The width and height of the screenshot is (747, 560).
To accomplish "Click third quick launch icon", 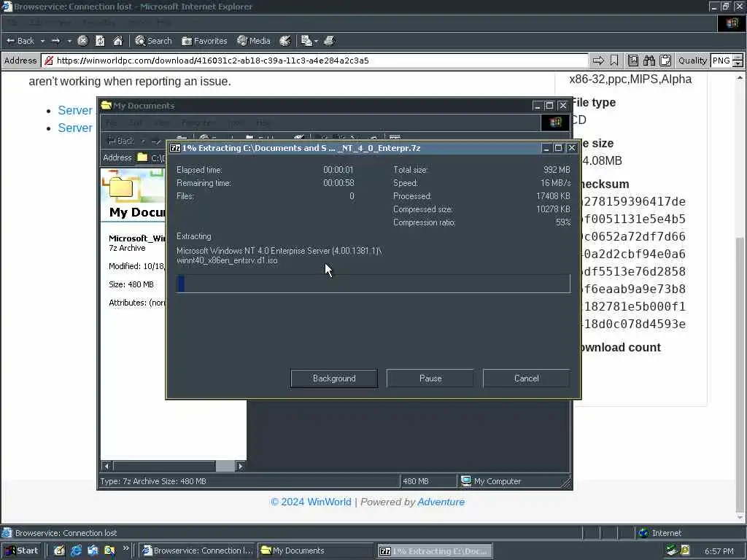I will [x=93, y=551].
